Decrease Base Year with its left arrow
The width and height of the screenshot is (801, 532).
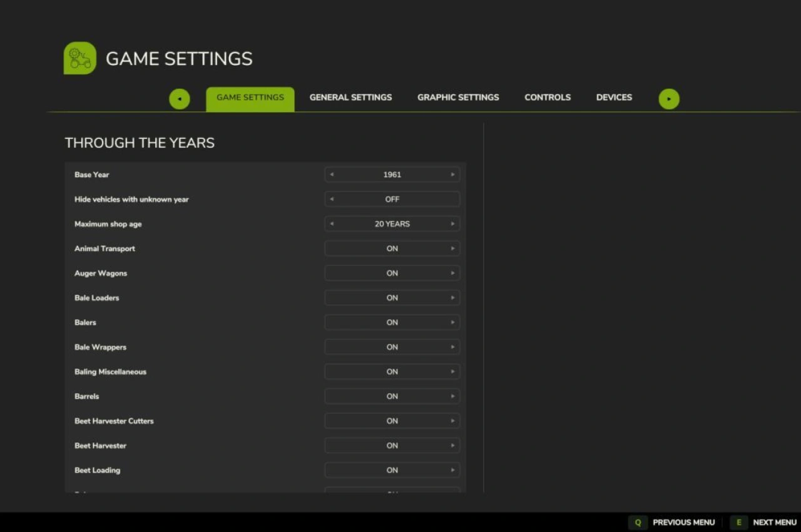pos(332,175)
